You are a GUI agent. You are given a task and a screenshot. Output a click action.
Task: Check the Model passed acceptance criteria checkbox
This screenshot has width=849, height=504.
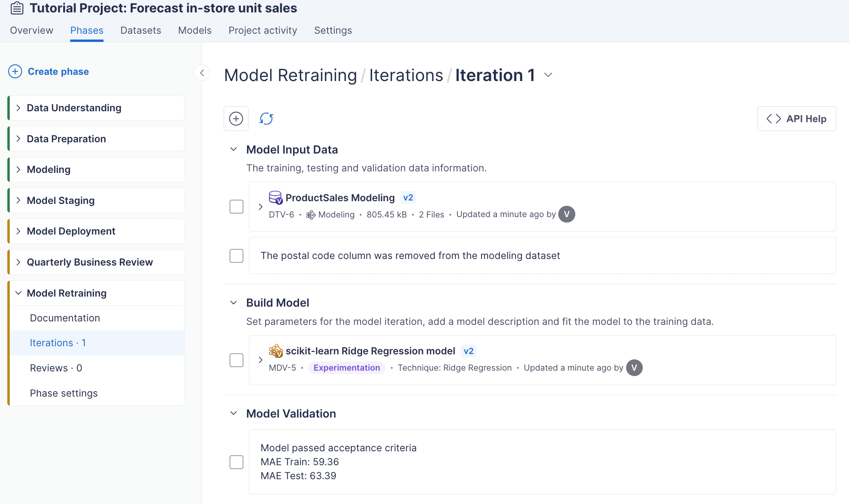click(x=236, y=462)
